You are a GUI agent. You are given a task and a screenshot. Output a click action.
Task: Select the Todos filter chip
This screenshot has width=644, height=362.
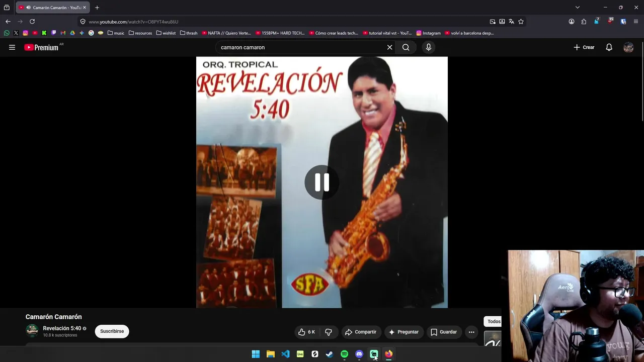tap(494, 321)
